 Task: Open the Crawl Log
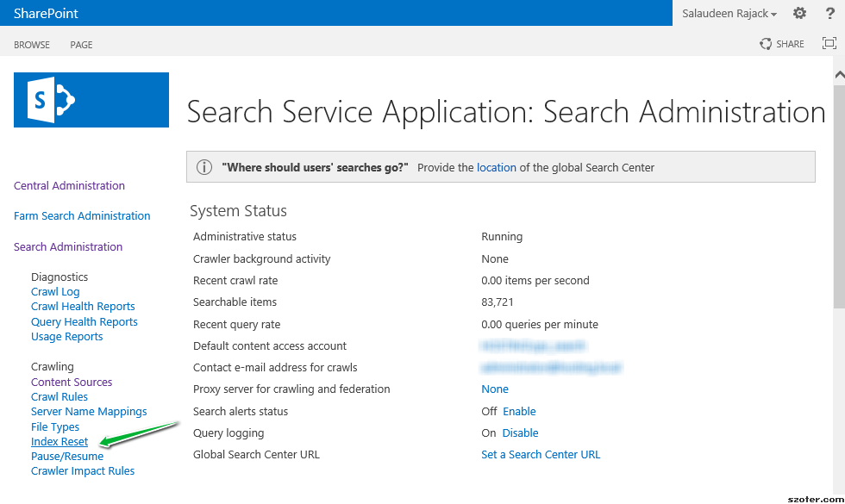pos(55,291)
